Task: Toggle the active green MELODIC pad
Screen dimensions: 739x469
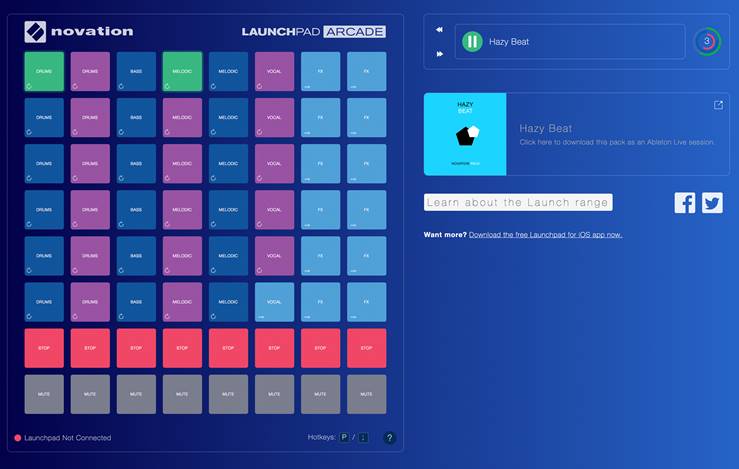Action: pyautogui.click(x=182, y=71)
